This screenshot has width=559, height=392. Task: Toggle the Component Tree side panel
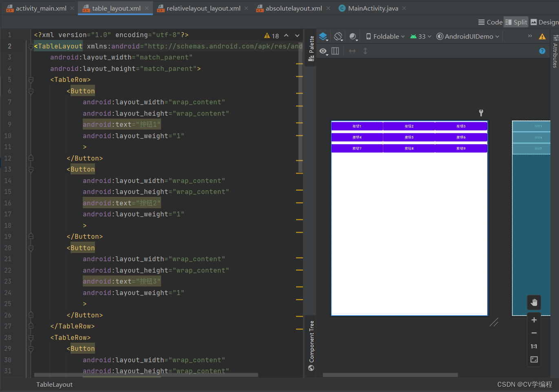point(311,346)
